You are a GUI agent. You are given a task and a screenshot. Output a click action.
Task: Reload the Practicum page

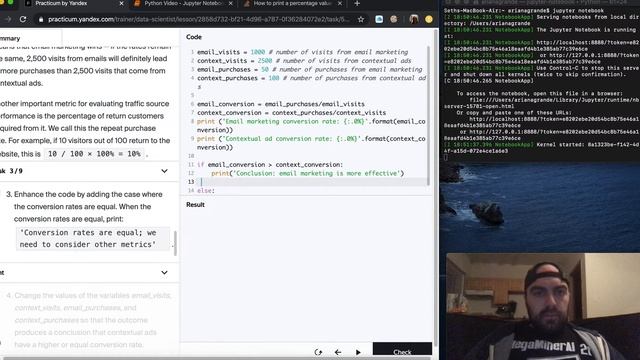click(23, 19)
